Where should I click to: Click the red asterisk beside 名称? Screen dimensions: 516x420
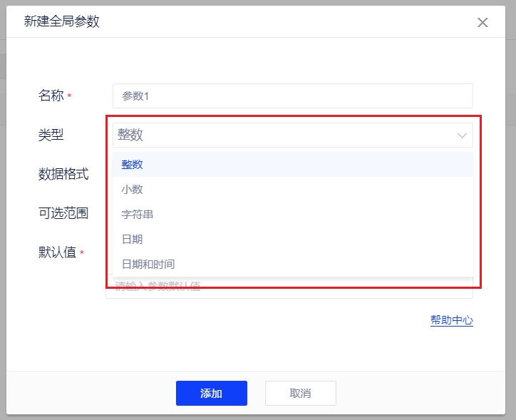point(70,96)
